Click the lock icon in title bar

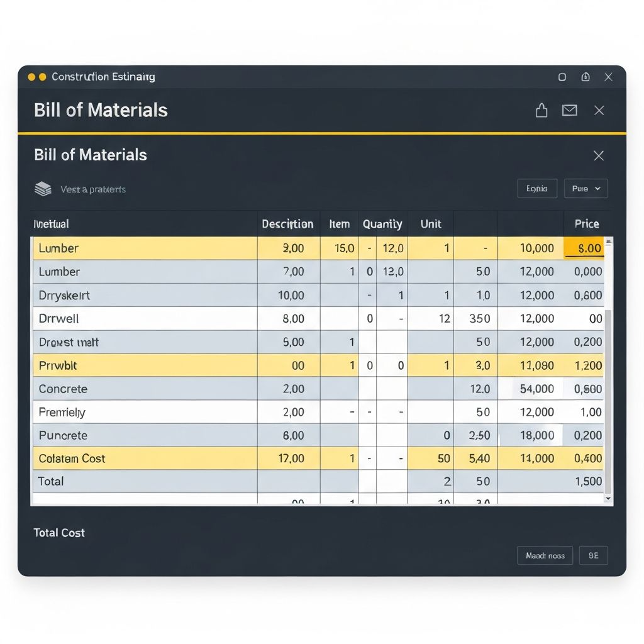586,77
